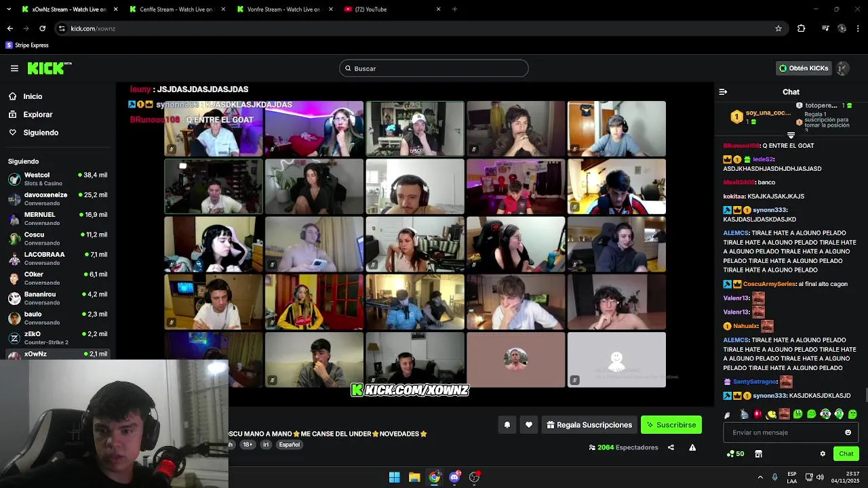The width and height of the screenshot is (868, 488).
Task: Expand the gift leaderboard arrow under Chat
Action: [791, 135]
